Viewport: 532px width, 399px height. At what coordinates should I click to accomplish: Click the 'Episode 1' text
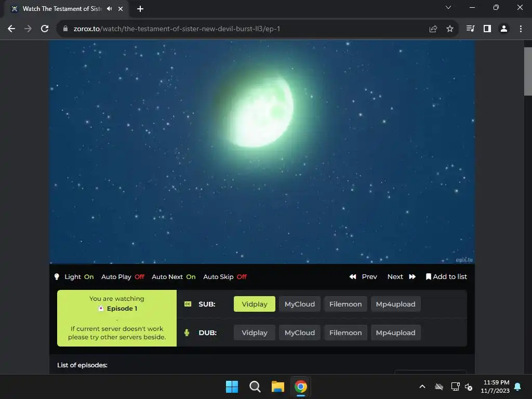click(x=122, y=309)
